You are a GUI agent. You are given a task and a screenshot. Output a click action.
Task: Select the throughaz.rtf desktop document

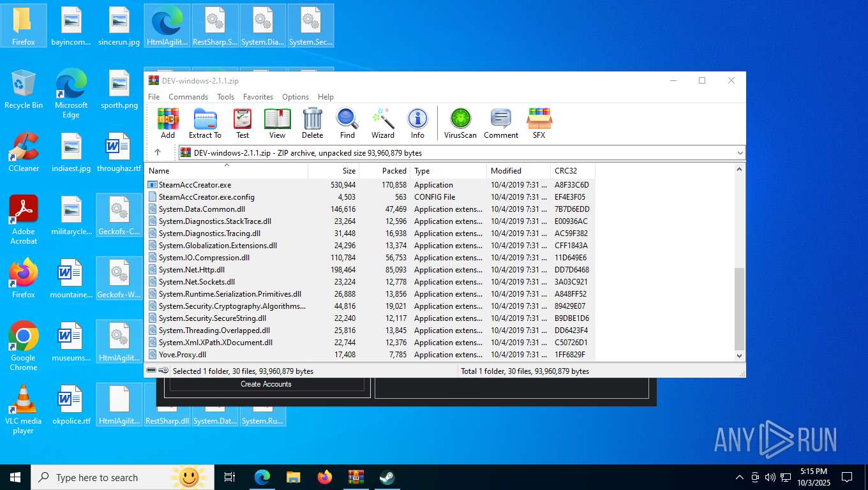[119, 153]
